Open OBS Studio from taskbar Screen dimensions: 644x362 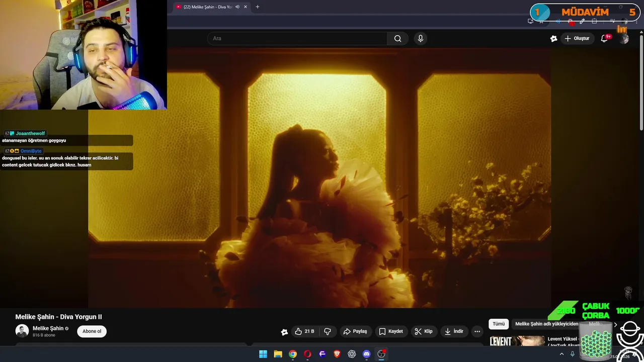point(381,354)
